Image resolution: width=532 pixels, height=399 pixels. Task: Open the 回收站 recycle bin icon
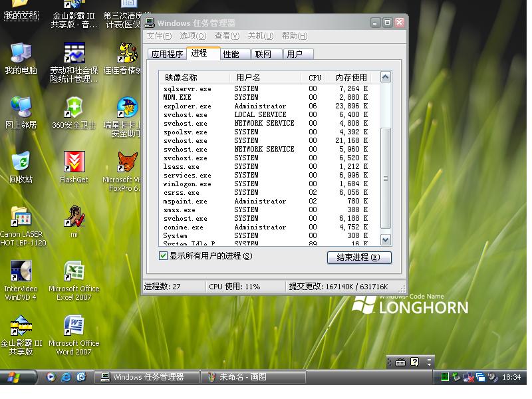tap(21, 162)
